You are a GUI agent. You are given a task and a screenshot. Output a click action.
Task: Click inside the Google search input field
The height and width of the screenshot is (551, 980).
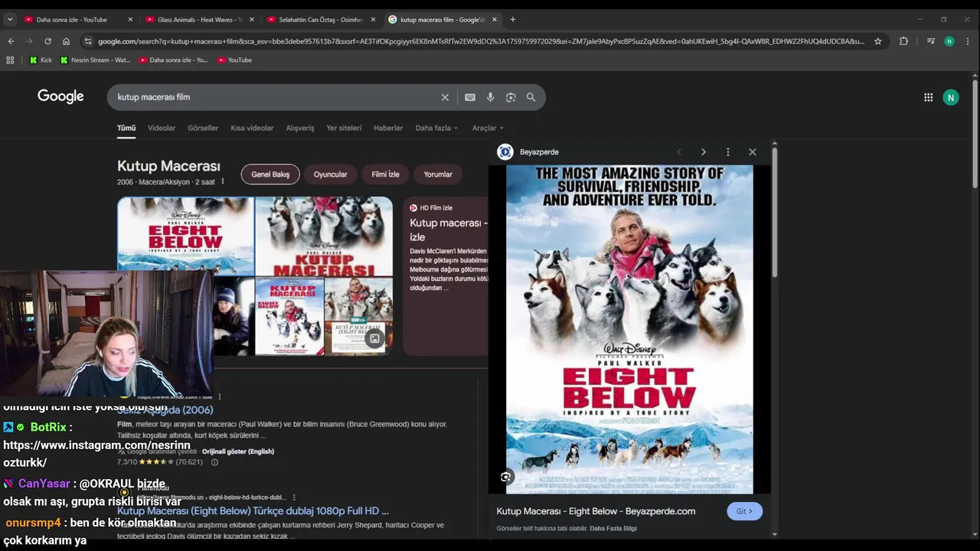click(x=276, y=97)
